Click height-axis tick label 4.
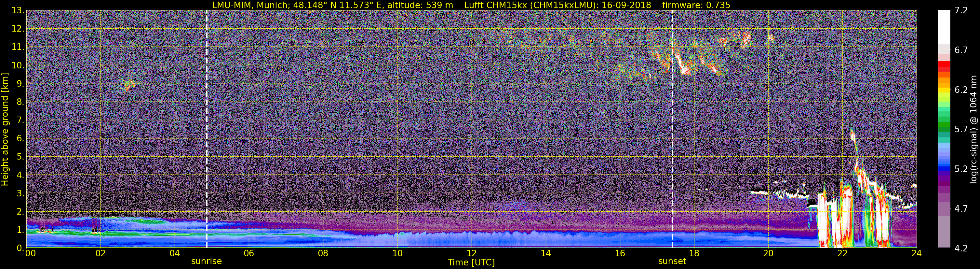Screen dimensions: 980x269 pyautogui.click(x=20, y=175)
